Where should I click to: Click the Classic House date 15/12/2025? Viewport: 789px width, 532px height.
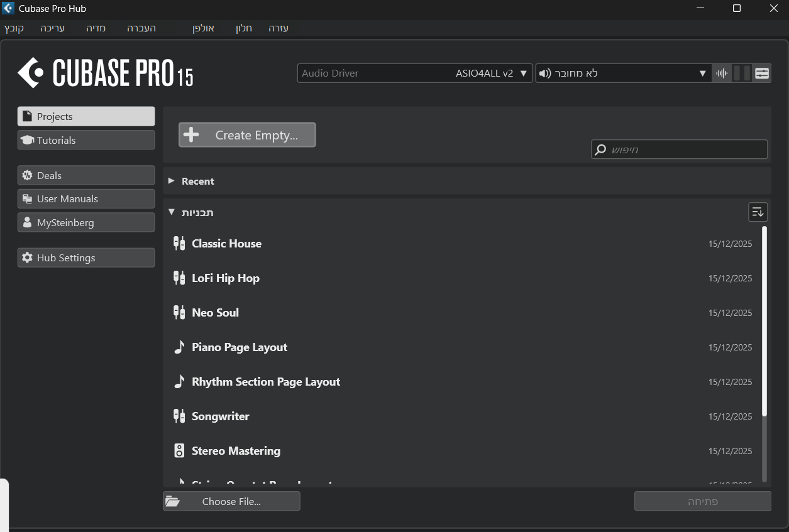click(730, 244)
